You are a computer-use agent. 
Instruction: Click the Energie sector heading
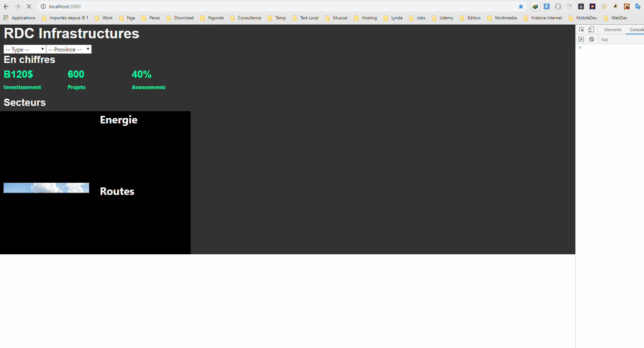pyautogui.click(x=119, y=120)
